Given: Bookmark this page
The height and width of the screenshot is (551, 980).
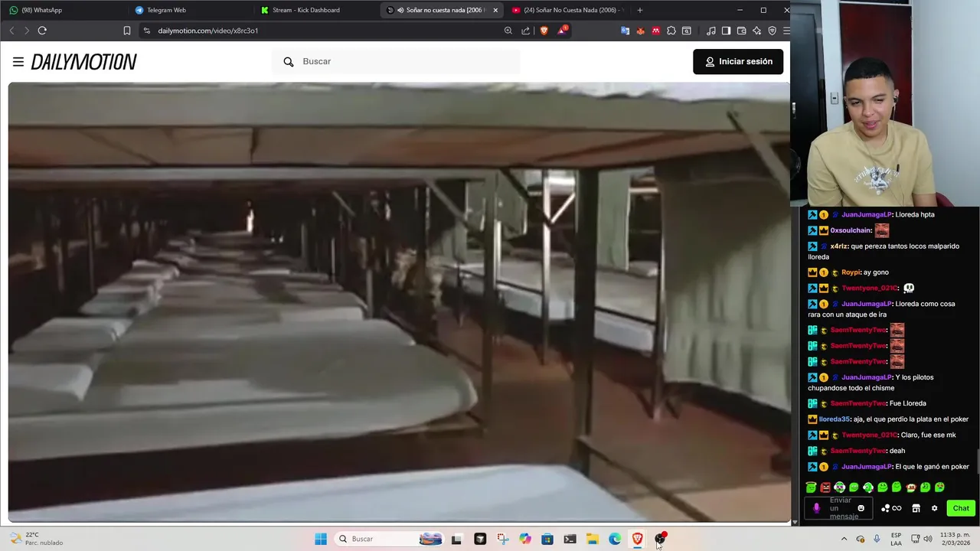Looking at the screenshot, I should click(127, 31).
